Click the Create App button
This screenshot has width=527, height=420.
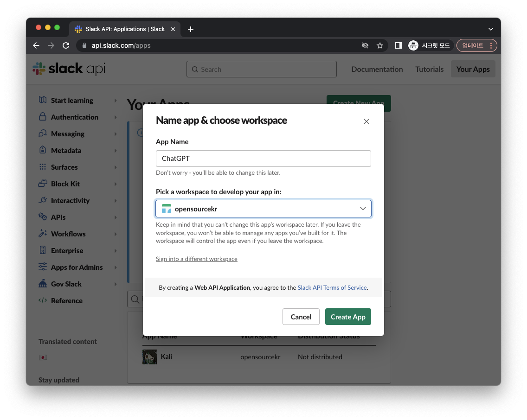click(x=348, y=317)
